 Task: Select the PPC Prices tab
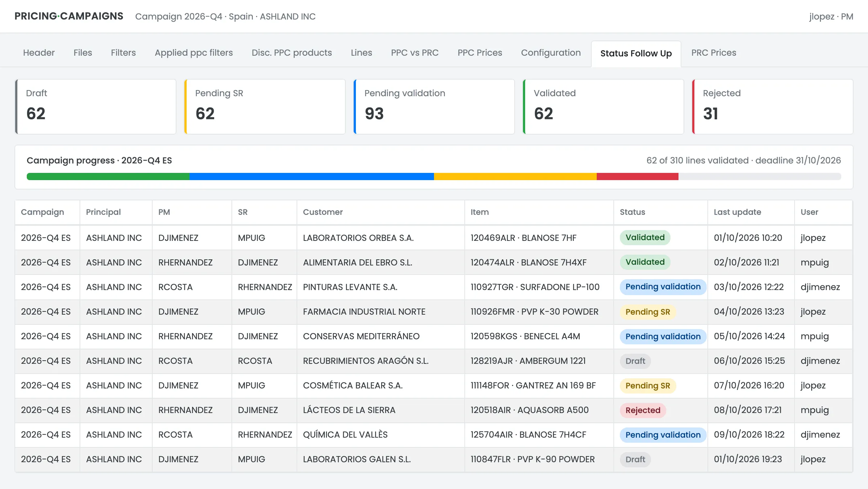pyautogui.click(x=480, y=53)
